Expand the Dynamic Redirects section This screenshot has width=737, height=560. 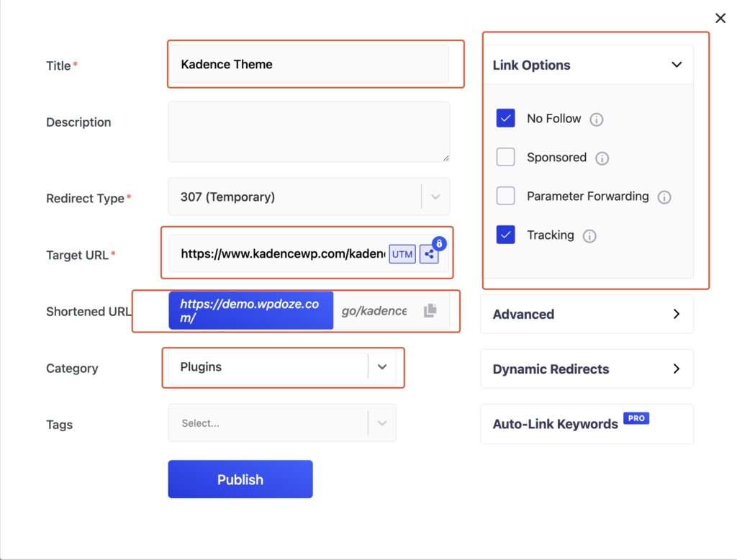click(587, 369)
